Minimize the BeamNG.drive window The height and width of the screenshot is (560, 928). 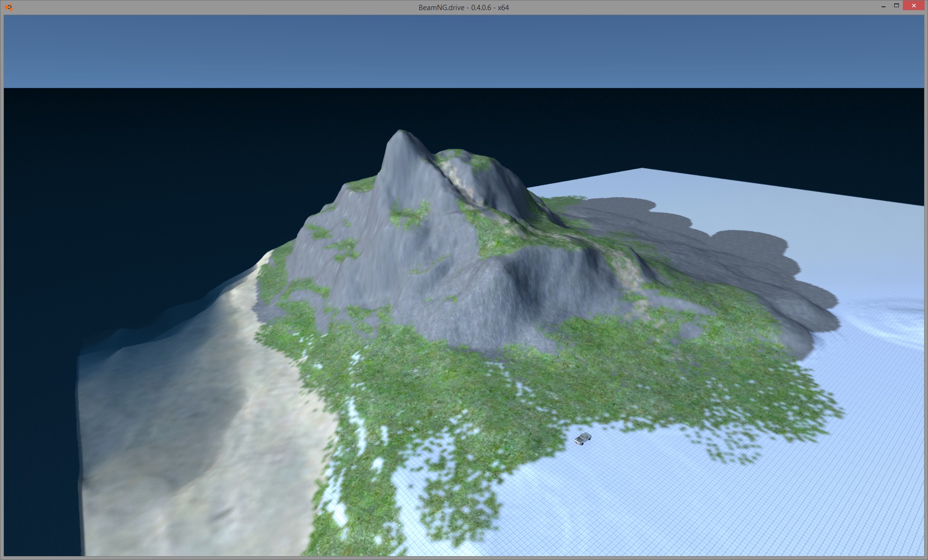[883, 6]
